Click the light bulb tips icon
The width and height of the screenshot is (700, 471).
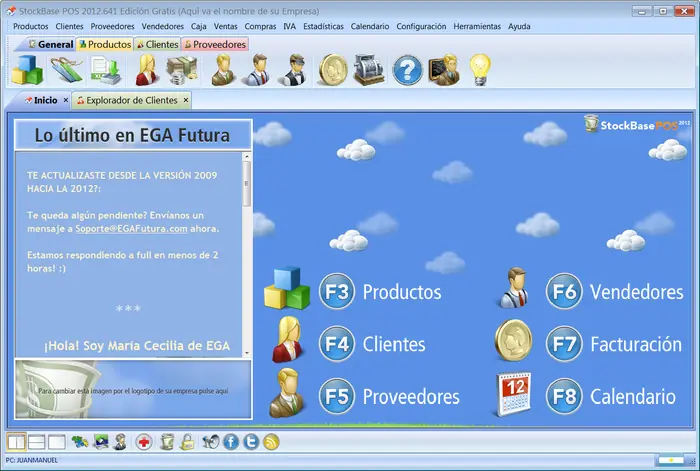tap(480, 70)
